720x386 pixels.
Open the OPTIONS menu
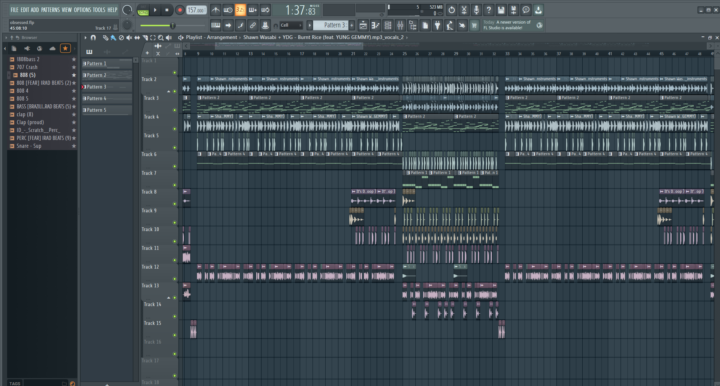tap(83, 10)
